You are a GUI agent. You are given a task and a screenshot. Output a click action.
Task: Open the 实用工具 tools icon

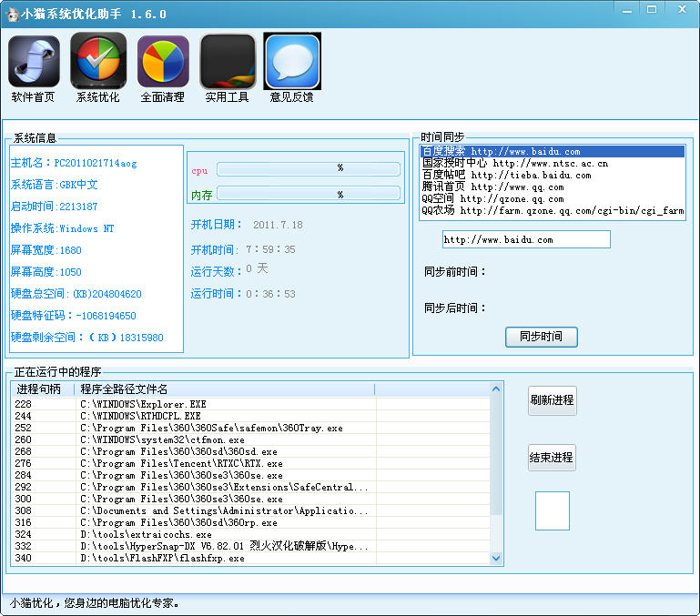(228, 62)
